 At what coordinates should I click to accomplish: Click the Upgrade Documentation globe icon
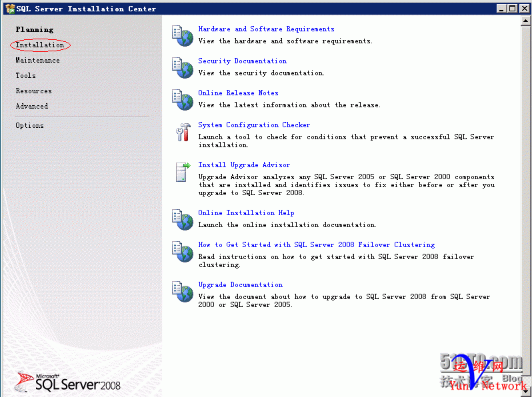pos(183,291)
